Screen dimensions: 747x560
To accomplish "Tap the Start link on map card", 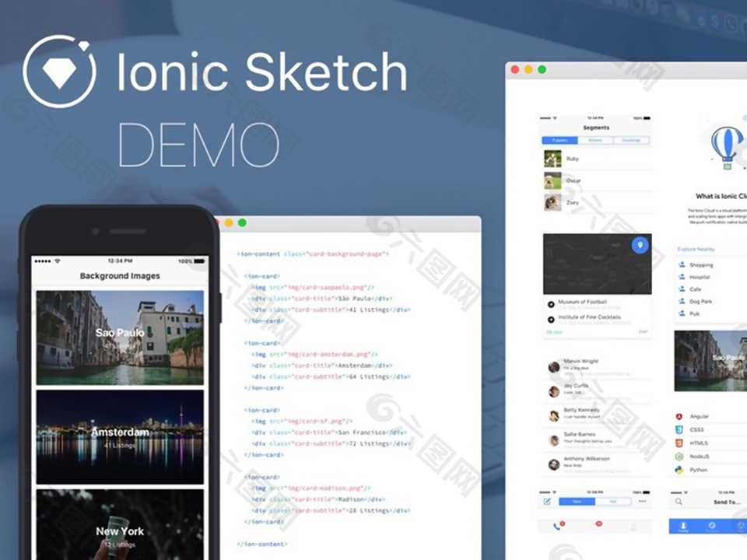I will point(643,332).
